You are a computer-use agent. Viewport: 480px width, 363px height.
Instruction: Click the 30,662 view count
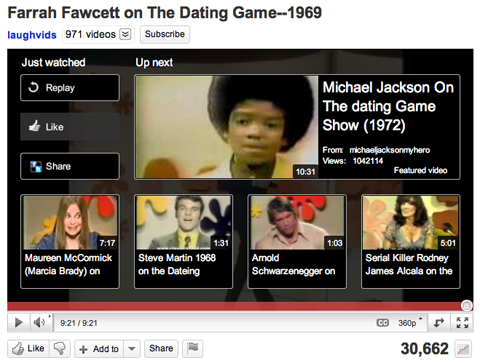pyautogui.click(x=425, y=349)
